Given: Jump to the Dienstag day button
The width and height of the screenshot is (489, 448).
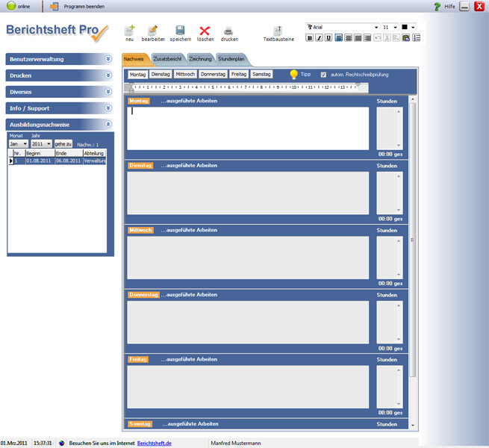Looking at the screenshot, I should click(x=161, y=74).
